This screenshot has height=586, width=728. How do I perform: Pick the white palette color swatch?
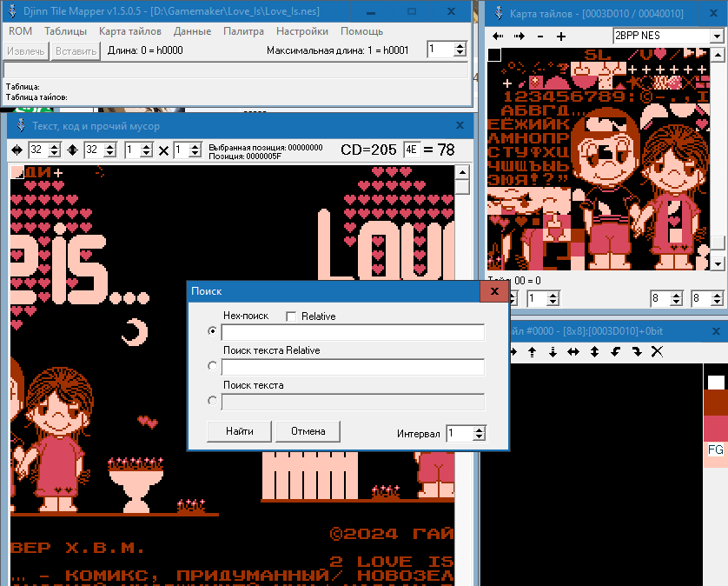tap(716, 382)
